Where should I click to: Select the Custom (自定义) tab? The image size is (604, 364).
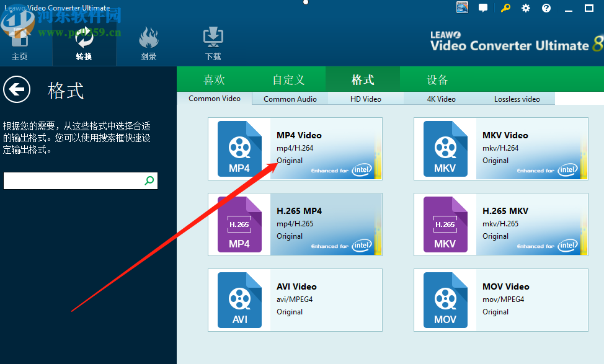[x=288, y=80]
